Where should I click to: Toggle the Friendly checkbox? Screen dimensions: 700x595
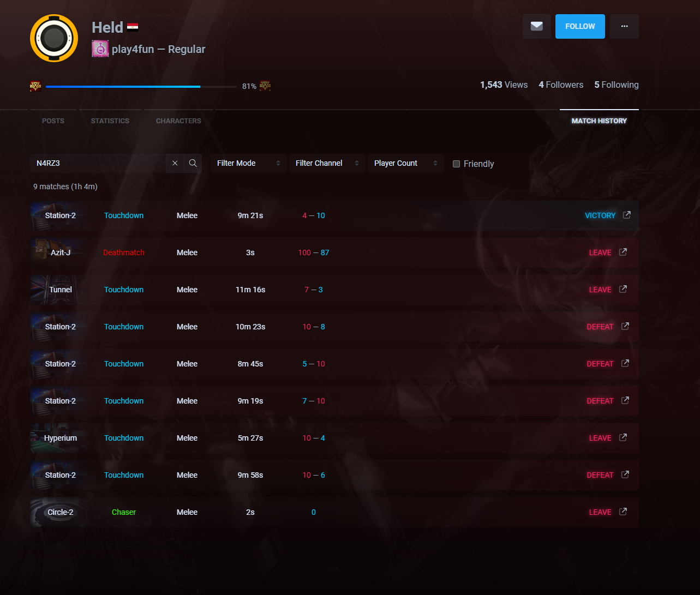(x=457, y=164)
